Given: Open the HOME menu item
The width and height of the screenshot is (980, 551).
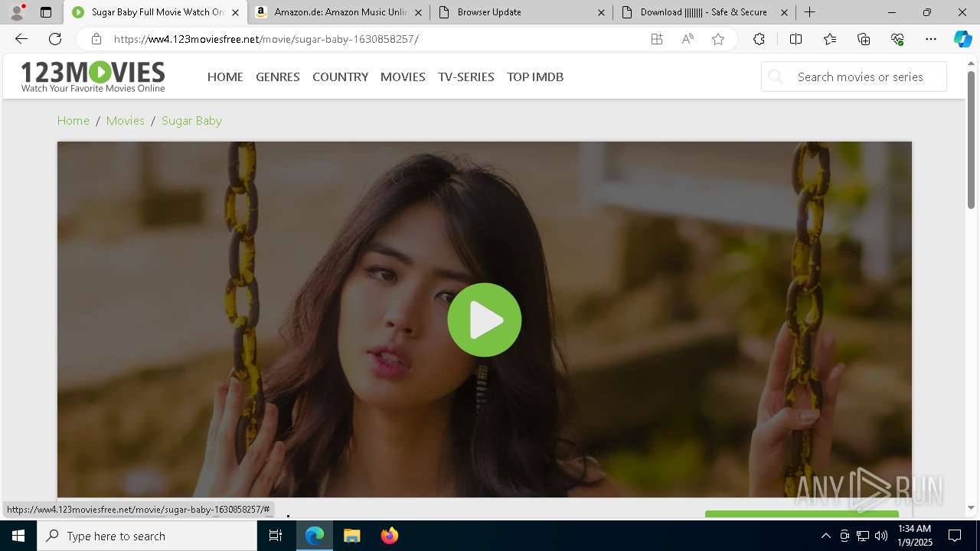Looking at the screenshot, I should (225, 77).
